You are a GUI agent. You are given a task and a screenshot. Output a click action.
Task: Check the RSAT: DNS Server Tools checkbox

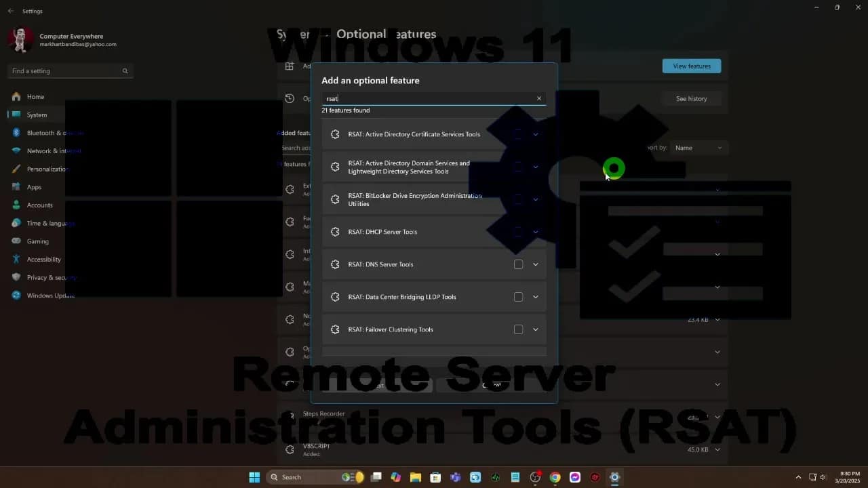coord(518,264)
